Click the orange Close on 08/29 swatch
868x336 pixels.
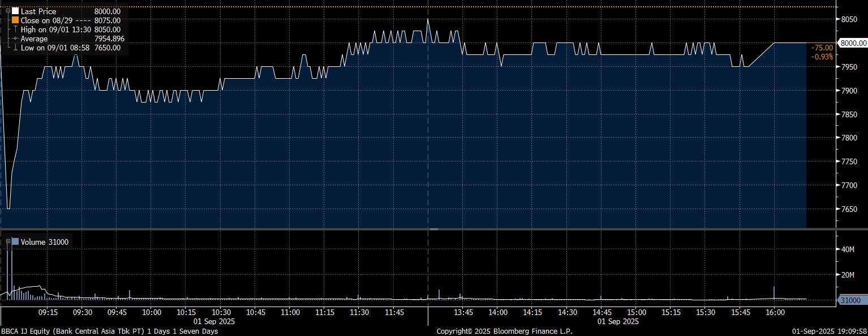pos(15,20)
